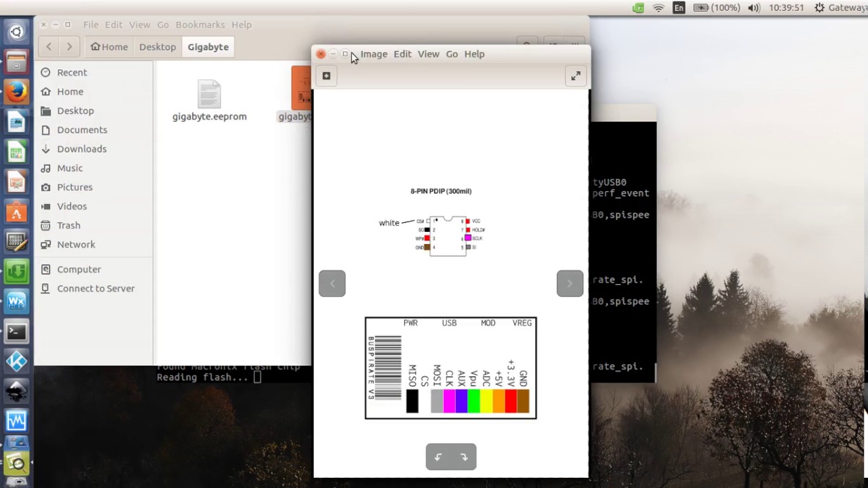Go to the previous image in viewer

332,283
